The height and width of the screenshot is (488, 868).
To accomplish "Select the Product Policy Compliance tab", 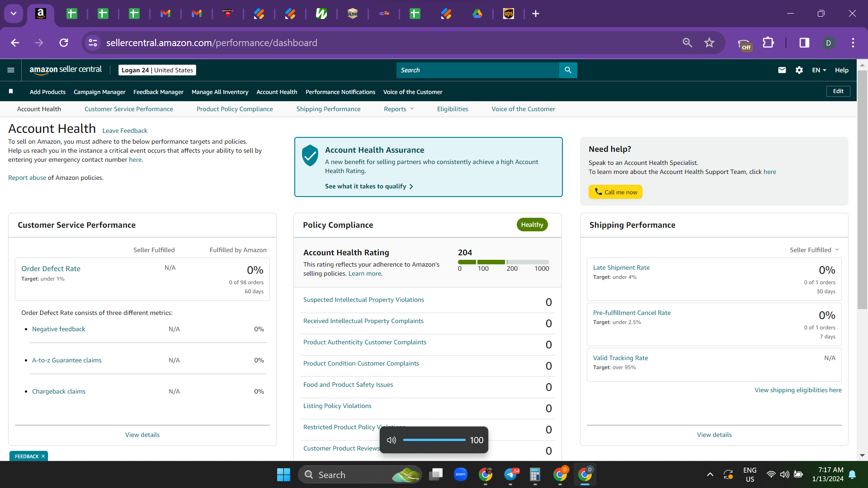I will coord(235,109).
